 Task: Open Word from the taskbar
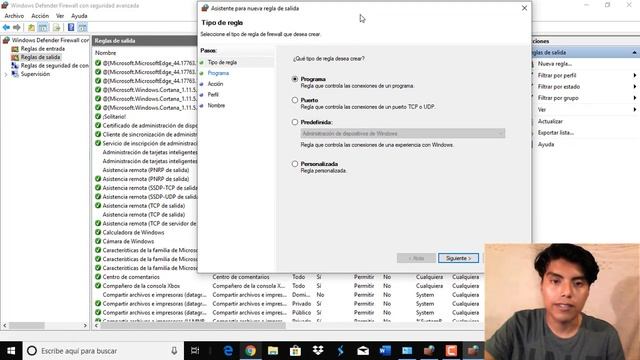[385, 351]
